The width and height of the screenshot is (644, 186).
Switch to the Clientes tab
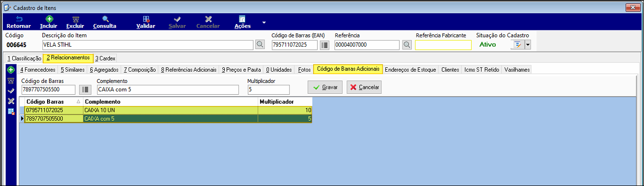point(450,70)
